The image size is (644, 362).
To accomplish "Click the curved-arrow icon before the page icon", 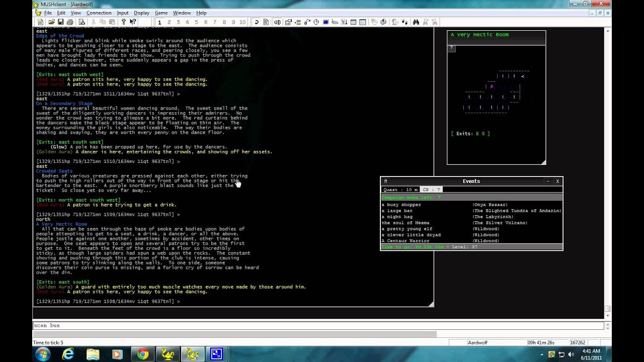I will tap(257, 22).
